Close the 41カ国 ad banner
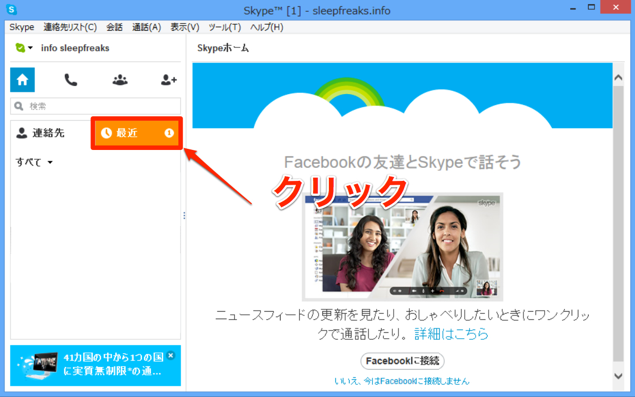Viewport: 635px width, 397px height. 170,355
